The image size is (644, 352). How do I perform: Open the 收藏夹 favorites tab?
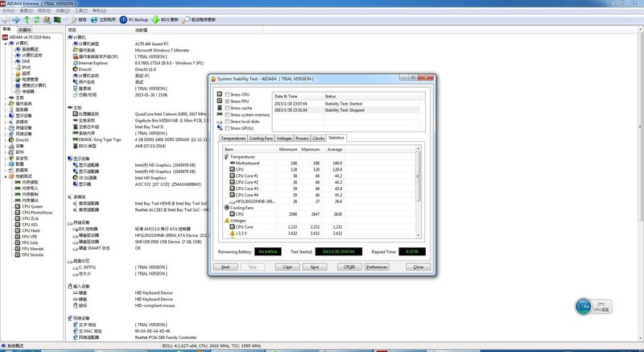pos(25,30)
